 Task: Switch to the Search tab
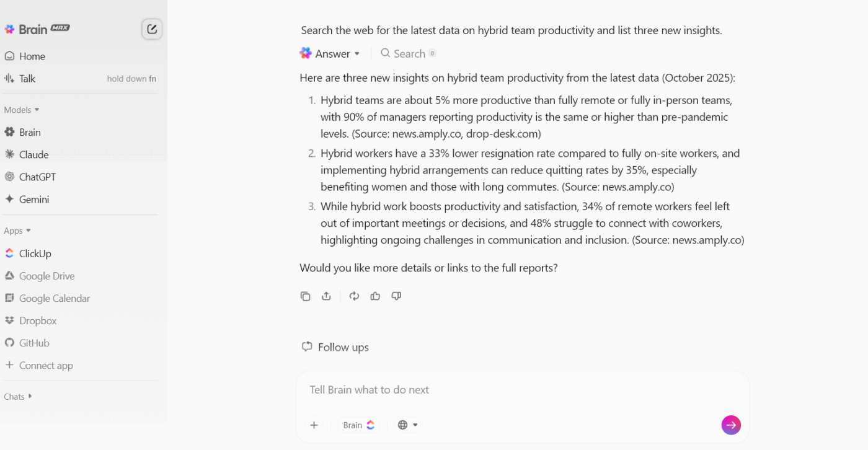point(408,53)
